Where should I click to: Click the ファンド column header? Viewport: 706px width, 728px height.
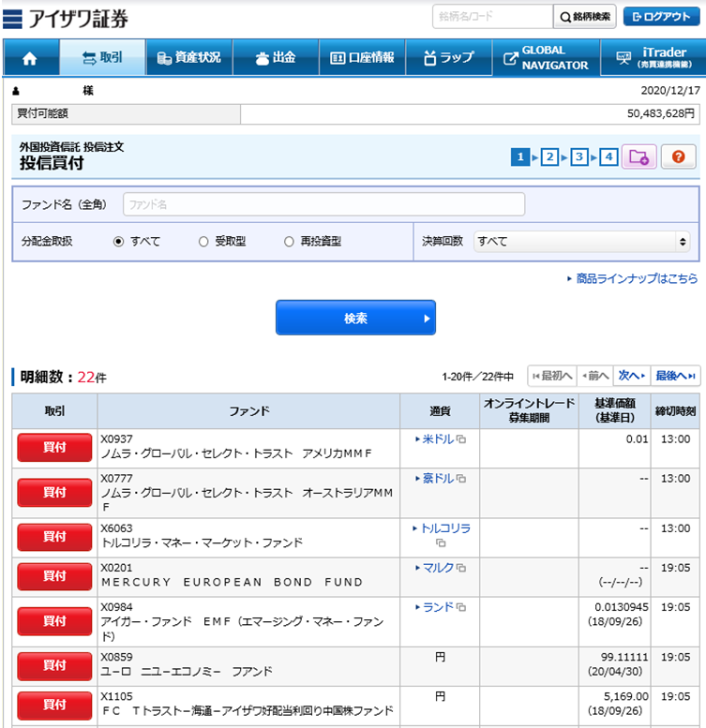pyautogui.click(x=249, y=411)
